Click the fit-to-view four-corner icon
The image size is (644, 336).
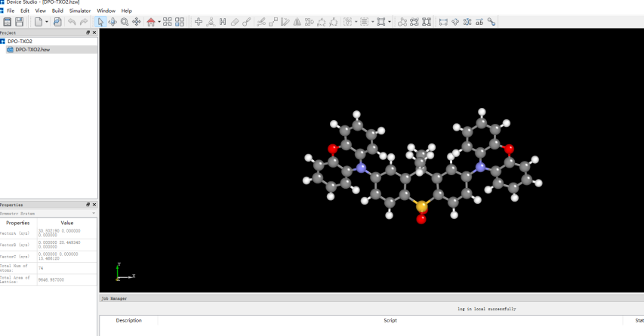167,22
